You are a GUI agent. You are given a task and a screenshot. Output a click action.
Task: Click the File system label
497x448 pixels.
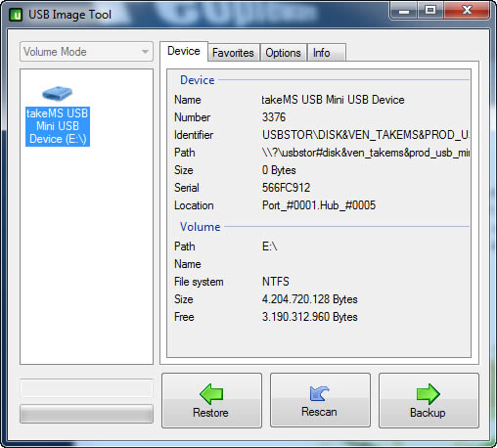pyautogui.click(x=199, y=282)
